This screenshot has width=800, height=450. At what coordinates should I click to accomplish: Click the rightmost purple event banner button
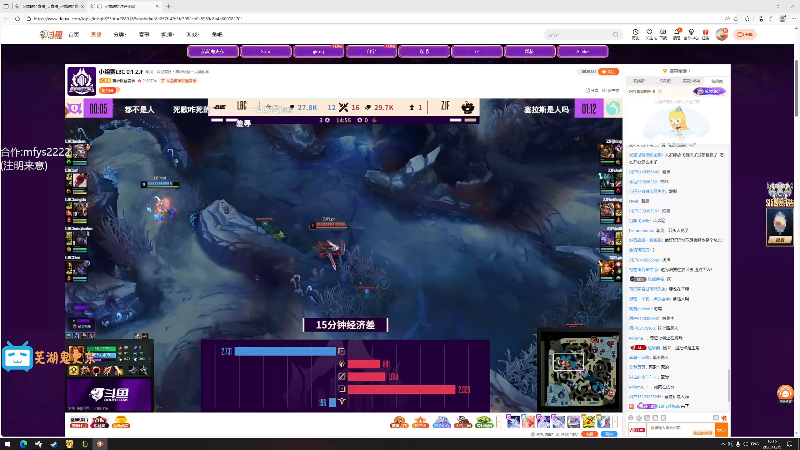(583, 52)
